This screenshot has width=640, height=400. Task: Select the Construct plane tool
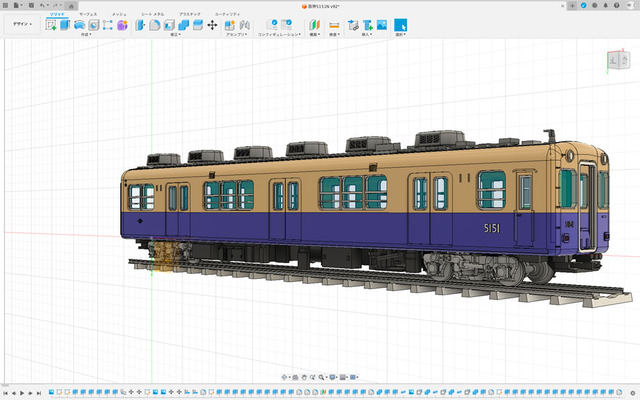point(314,25)
